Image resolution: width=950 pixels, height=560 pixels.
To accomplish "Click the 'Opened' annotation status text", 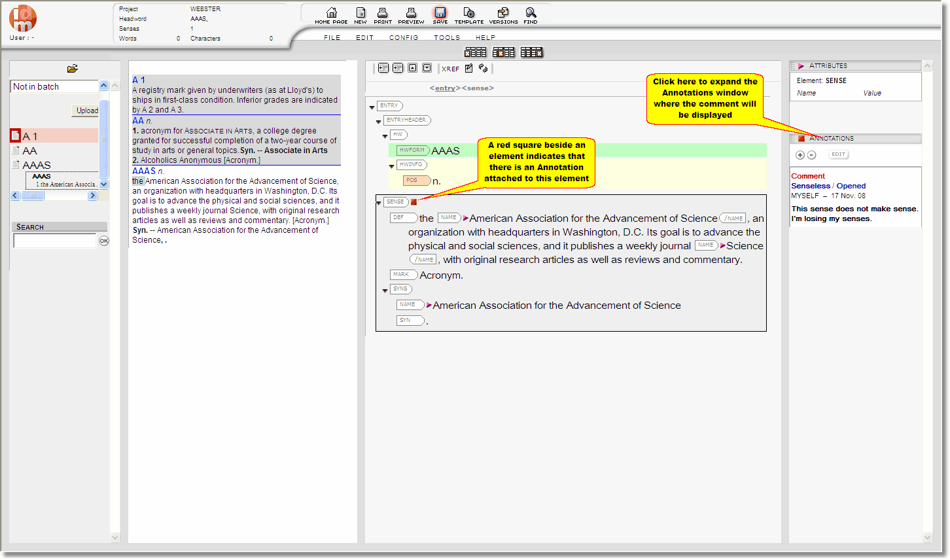I will click(851, 186).
